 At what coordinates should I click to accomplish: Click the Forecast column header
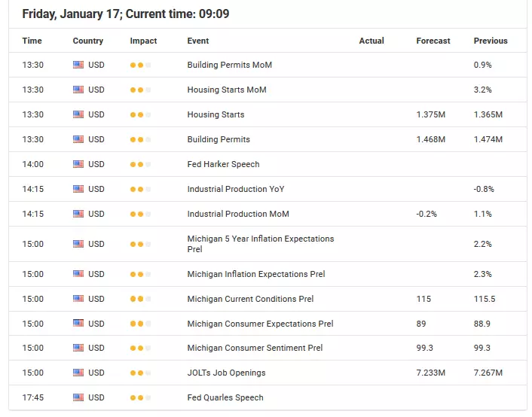point(433,41)
